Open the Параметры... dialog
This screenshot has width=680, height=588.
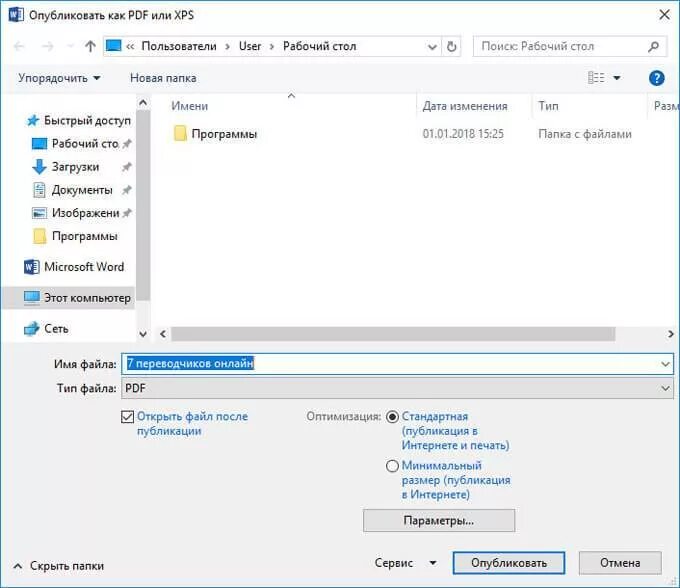439,520
